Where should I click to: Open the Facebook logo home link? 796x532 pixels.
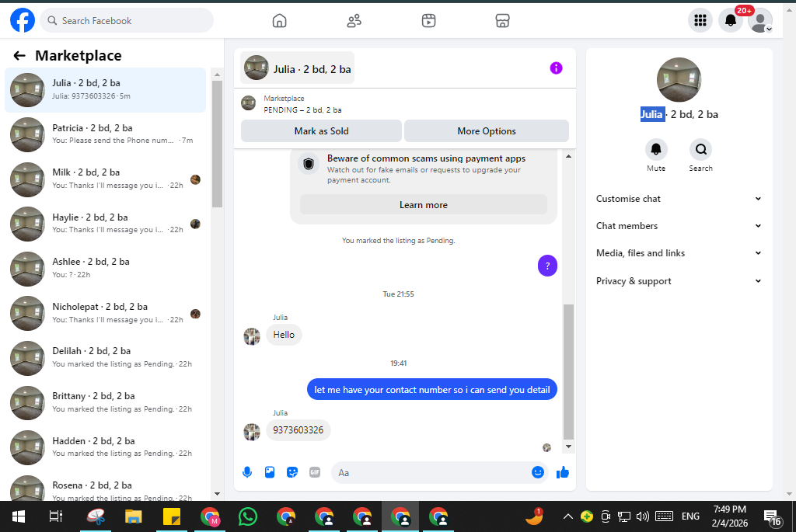tap(23, 20)
